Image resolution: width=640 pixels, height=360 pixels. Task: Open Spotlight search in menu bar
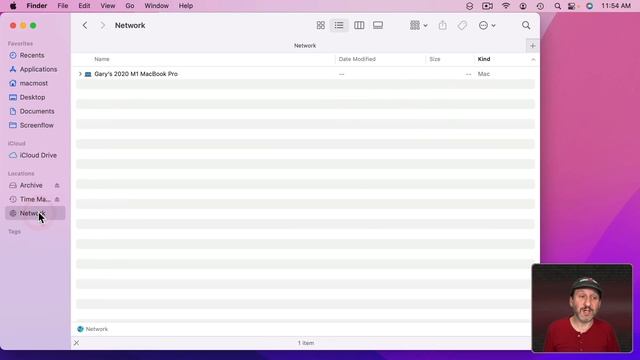558,6
